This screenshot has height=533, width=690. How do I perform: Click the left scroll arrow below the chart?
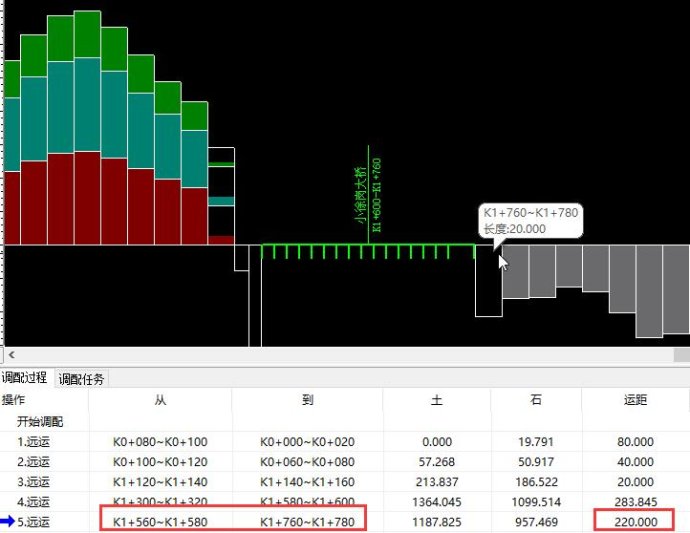pos(8,355)
